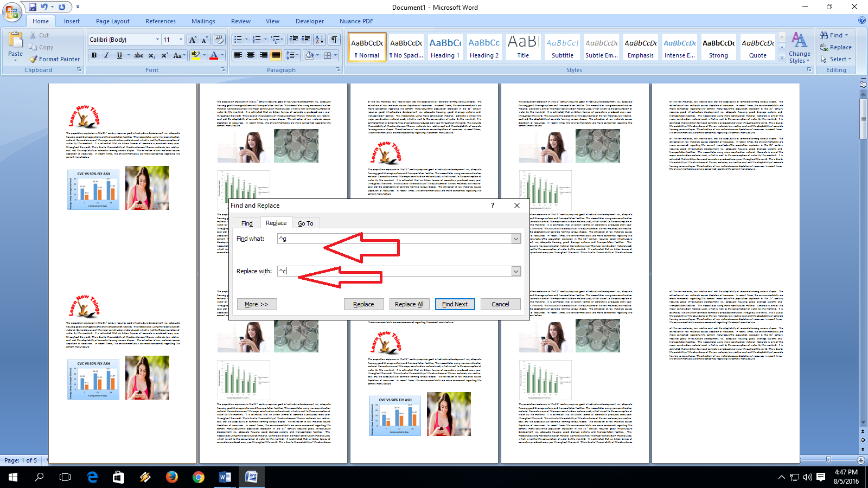Toggle bold formatting

94,56
